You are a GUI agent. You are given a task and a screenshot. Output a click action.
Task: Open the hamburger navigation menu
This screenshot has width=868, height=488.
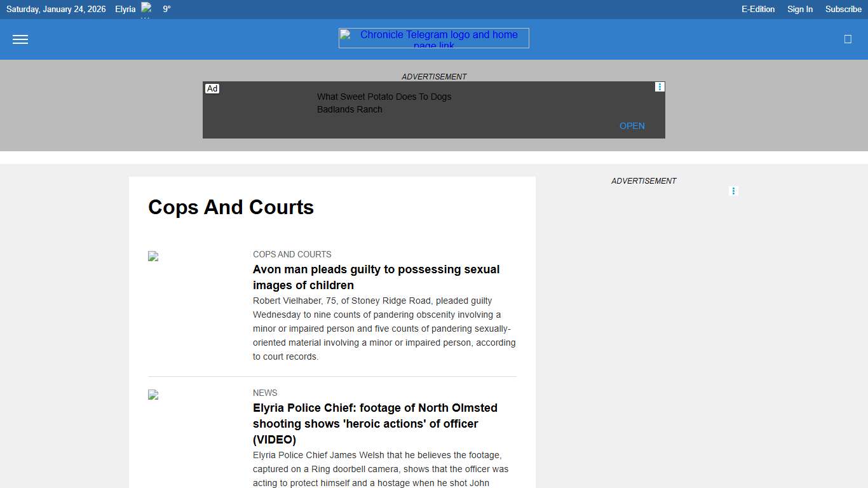pyautogui.click(x=20, y=39)
